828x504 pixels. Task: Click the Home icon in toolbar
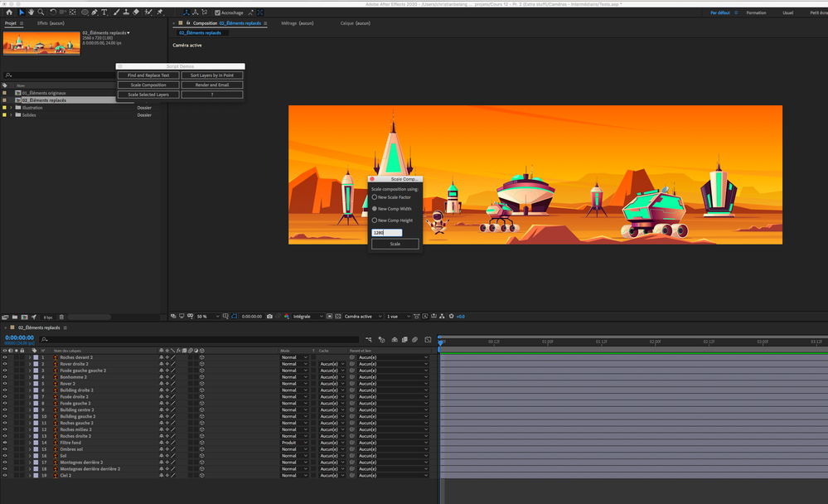point(9,12)
